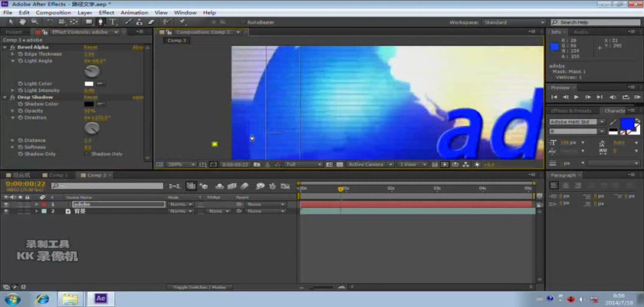Open the blue fill color swatch
The image size is (644, 307).
click(x=627, y=124)
